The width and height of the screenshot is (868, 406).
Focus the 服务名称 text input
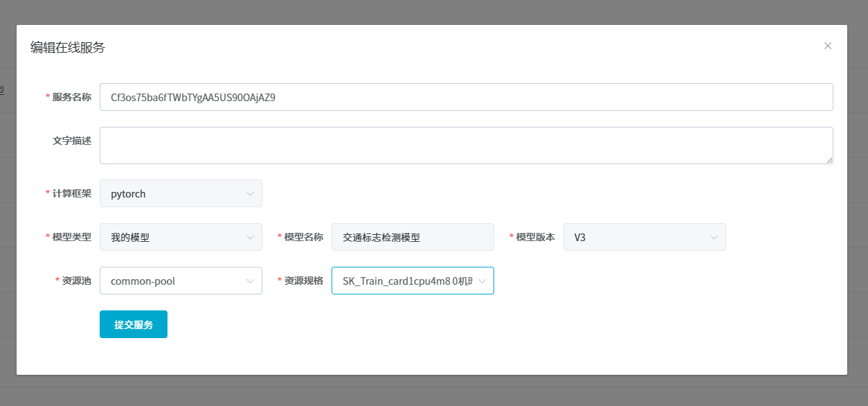coord(465,97)
